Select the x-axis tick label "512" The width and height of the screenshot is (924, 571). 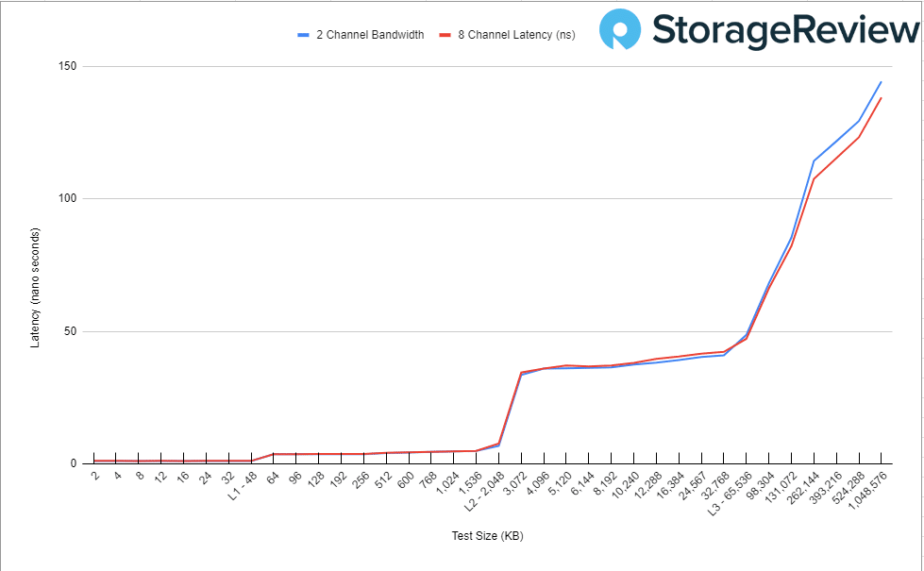pyautogui.click(x=383, y=479)
